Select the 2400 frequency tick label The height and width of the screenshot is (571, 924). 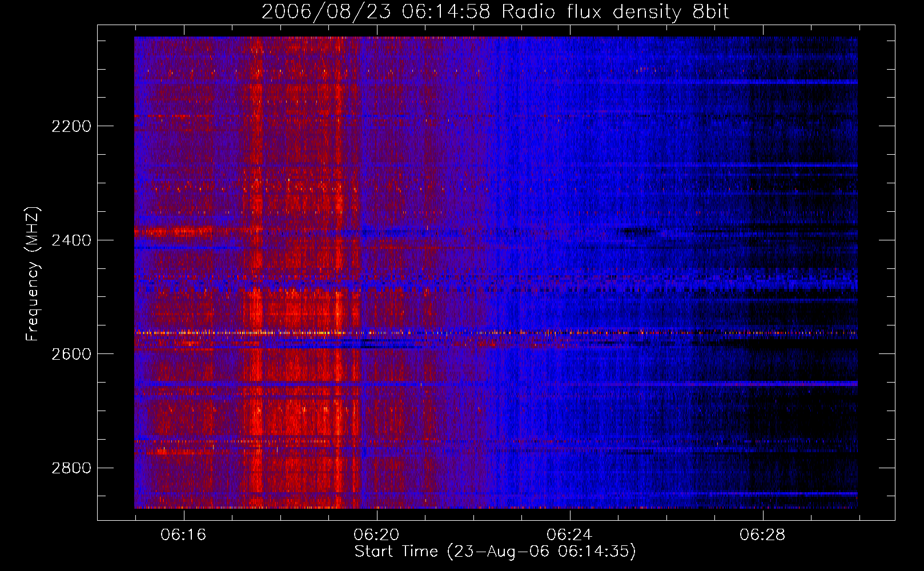[71, 240]
